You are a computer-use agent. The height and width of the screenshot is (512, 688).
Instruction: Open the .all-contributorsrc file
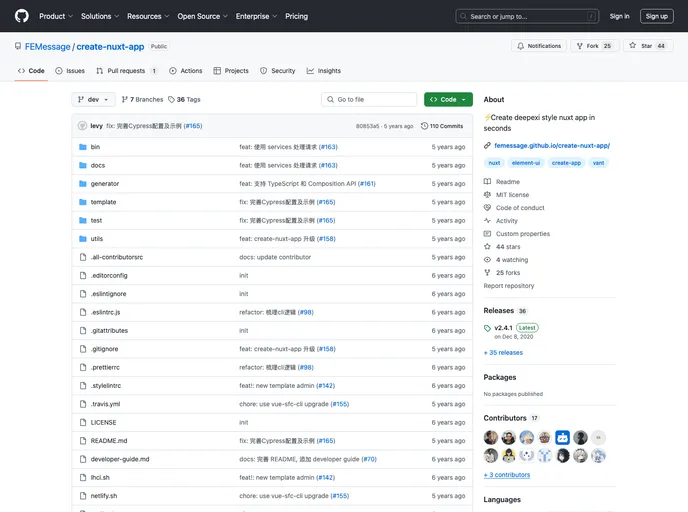point(117,258)
